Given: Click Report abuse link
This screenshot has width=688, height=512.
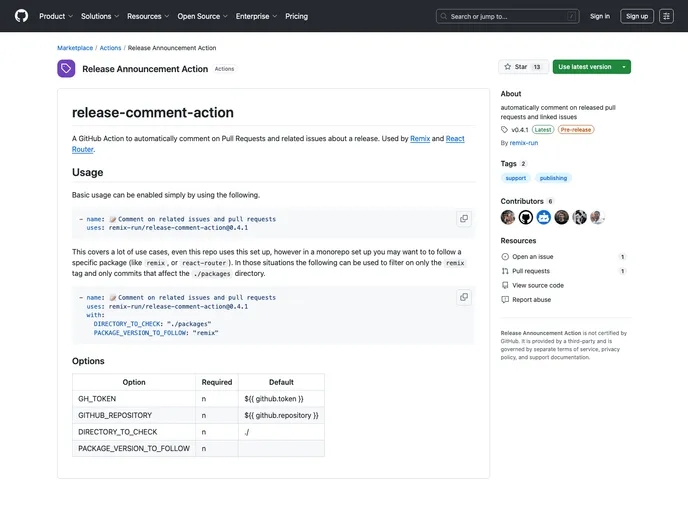Looking at the screenshot, I should pos(531,300).
